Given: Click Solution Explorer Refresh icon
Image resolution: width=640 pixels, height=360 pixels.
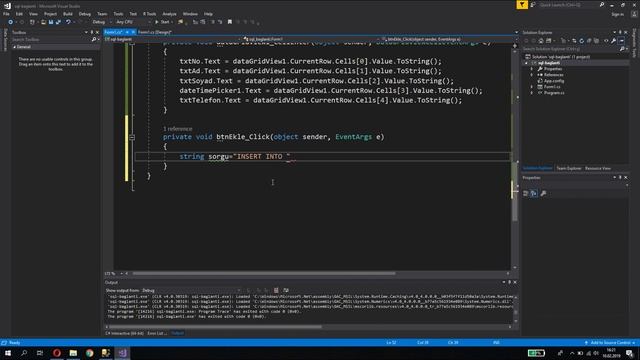Looking at the screenshot, I should [582, 41].
